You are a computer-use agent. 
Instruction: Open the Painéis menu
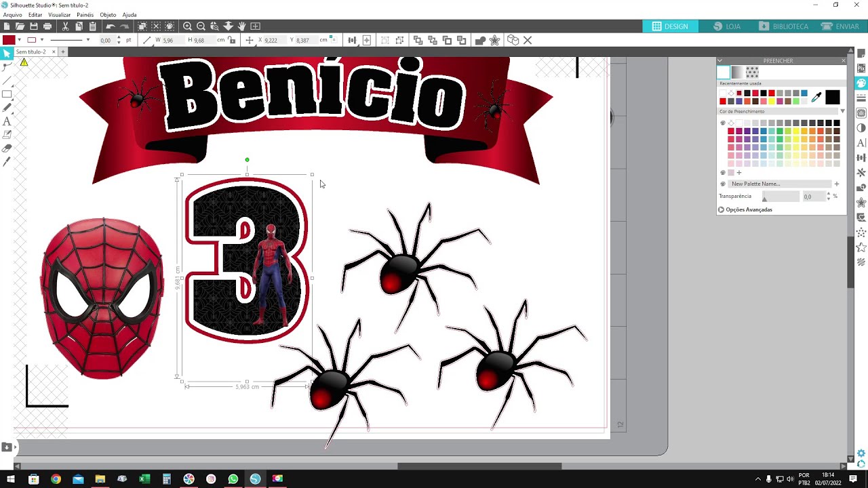[85, 15]
